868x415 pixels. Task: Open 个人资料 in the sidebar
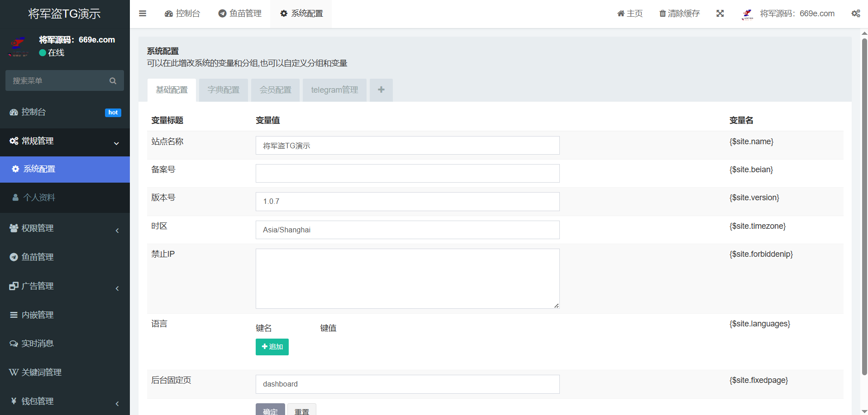(39, 198)
